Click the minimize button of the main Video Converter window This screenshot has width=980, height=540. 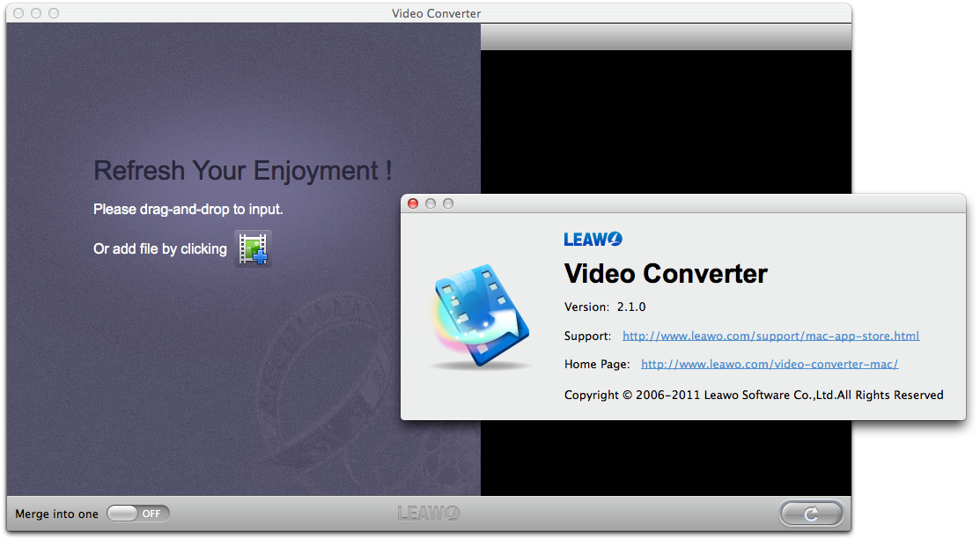[x=36, y=13]
